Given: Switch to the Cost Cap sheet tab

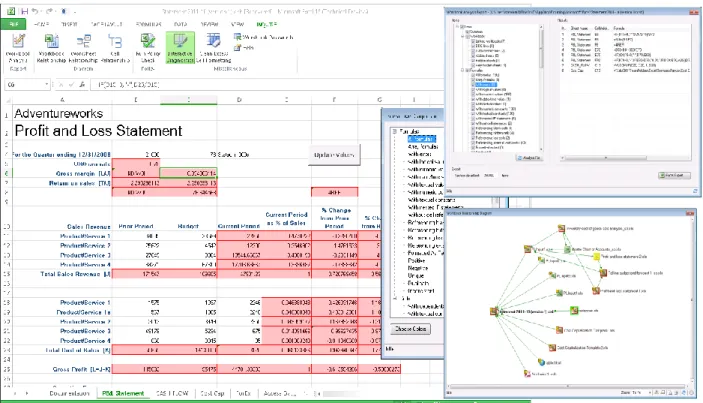Looking at the screenshot, I should click(x=212, y=393).
